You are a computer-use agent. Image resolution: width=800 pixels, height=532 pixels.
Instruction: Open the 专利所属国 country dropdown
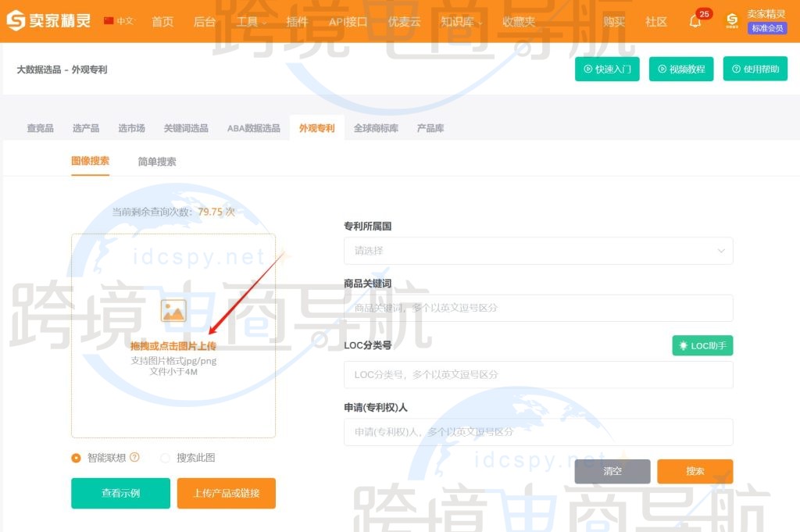pyautogui.click(x=538, y=251)
